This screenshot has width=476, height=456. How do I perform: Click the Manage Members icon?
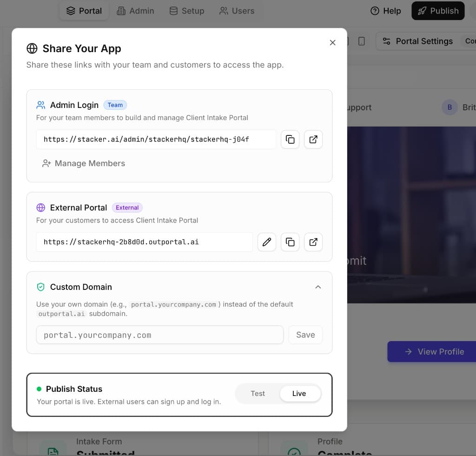click(46, 163)
